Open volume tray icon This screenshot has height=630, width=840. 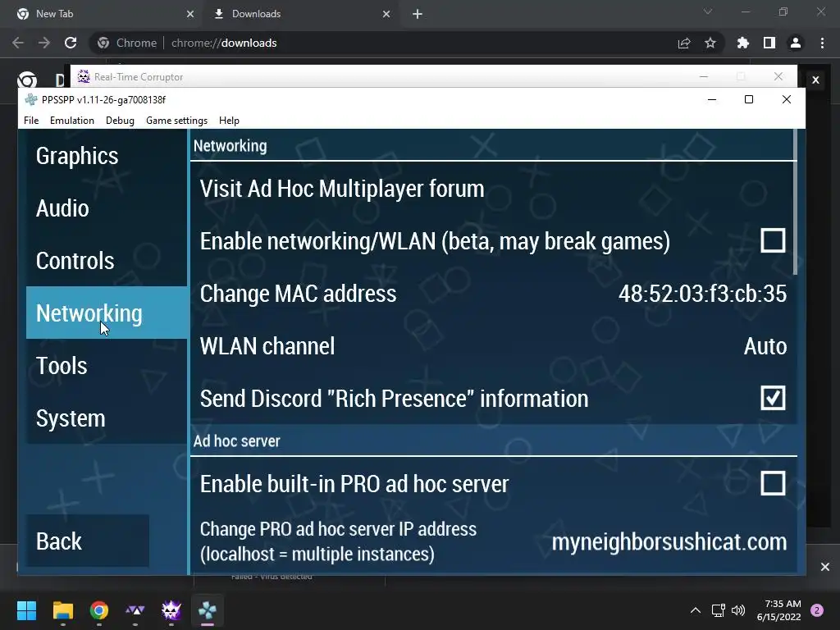tap(738, 610)
